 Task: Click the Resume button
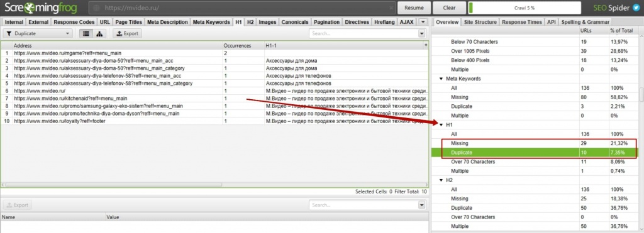click(x=414, y=8)
